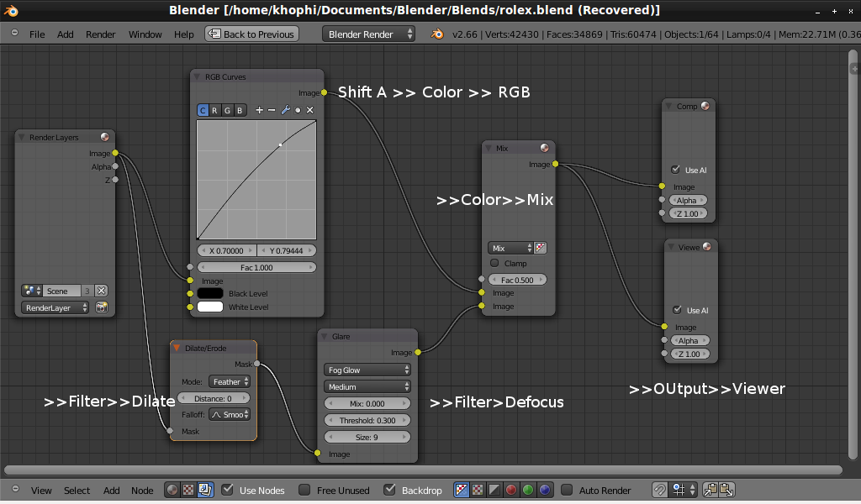
Task: Click the render camera icon beside RenderLayer
Action: 102,308
